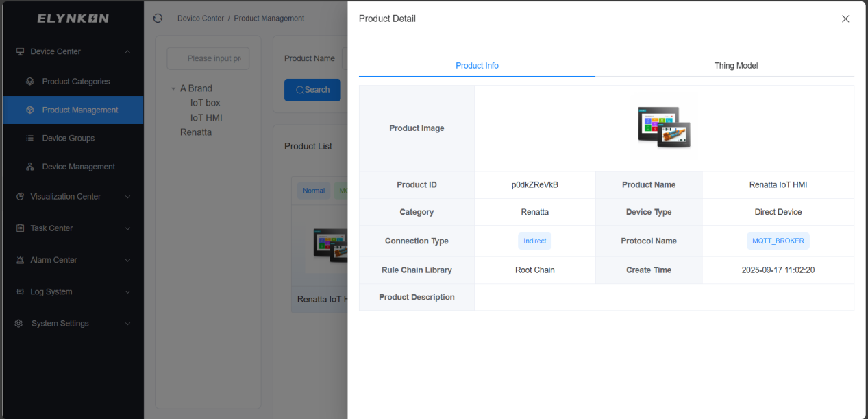Click the Product Description label
The width and height of the screenshot is (868, 419).
417,297
